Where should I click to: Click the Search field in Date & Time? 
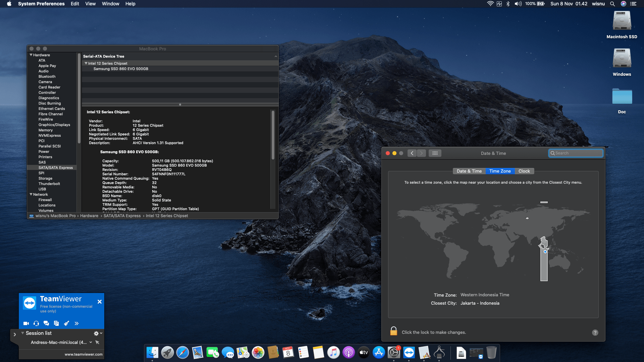point(576,153)
